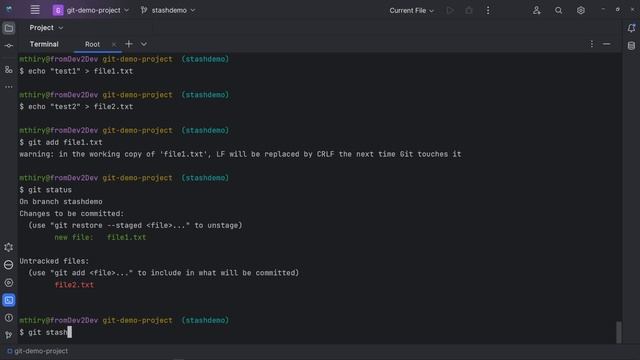Open Project tool window folder icon

tap(9, 28)
